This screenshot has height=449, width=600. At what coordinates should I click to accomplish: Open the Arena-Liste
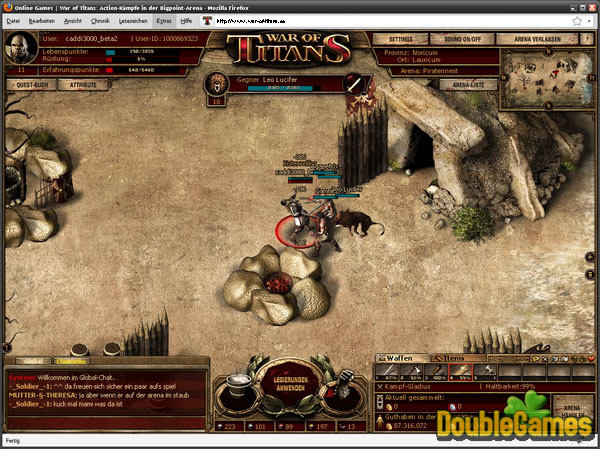pyautogui.click(x=468, y=85)
